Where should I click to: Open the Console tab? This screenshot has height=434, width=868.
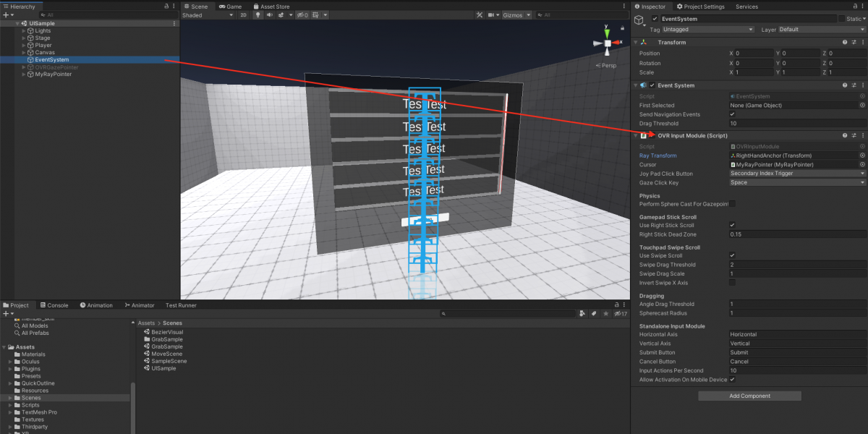pyautogui.click(x=54, y=305)
